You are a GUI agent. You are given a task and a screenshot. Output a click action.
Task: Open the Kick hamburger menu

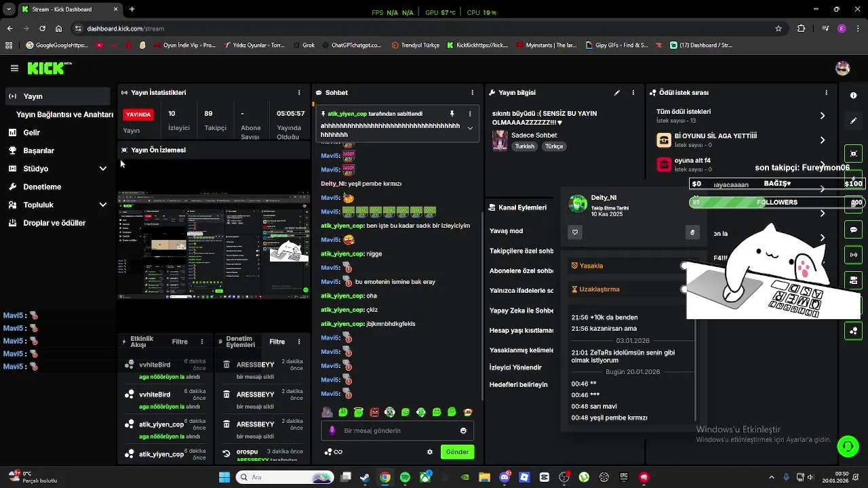tap(14, 68)
